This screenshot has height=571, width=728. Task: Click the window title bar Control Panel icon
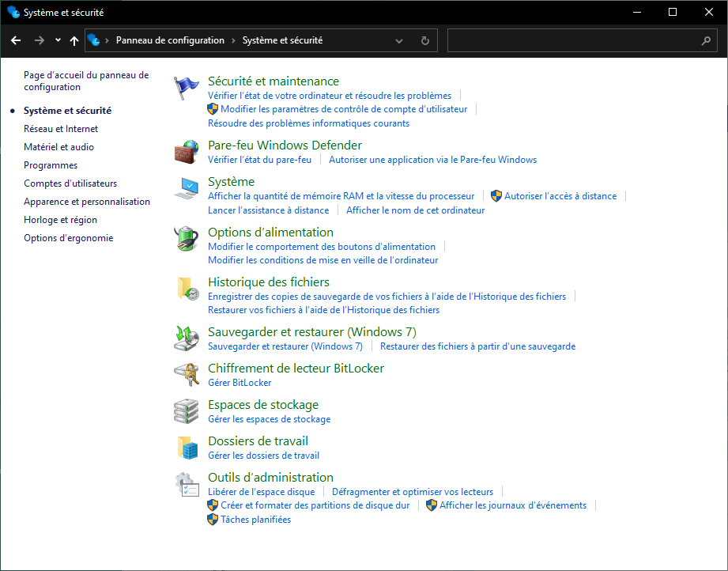[13, 12]
